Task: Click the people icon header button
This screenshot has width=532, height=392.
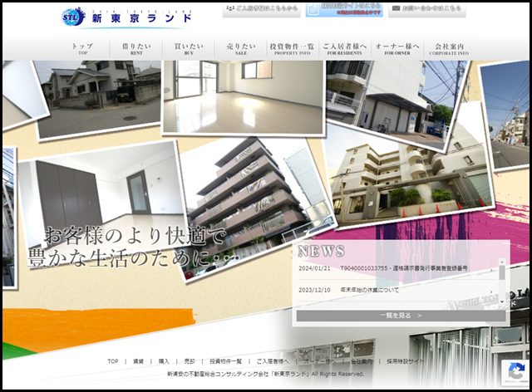Action: 261,9
